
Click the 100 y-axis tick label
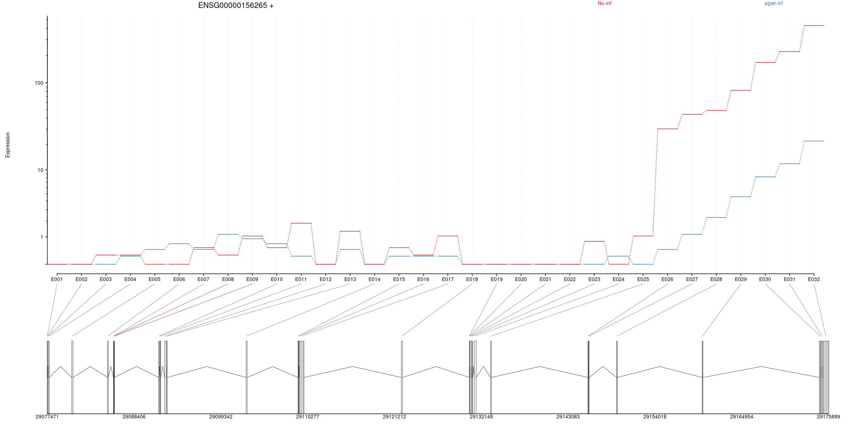[39, 83]
